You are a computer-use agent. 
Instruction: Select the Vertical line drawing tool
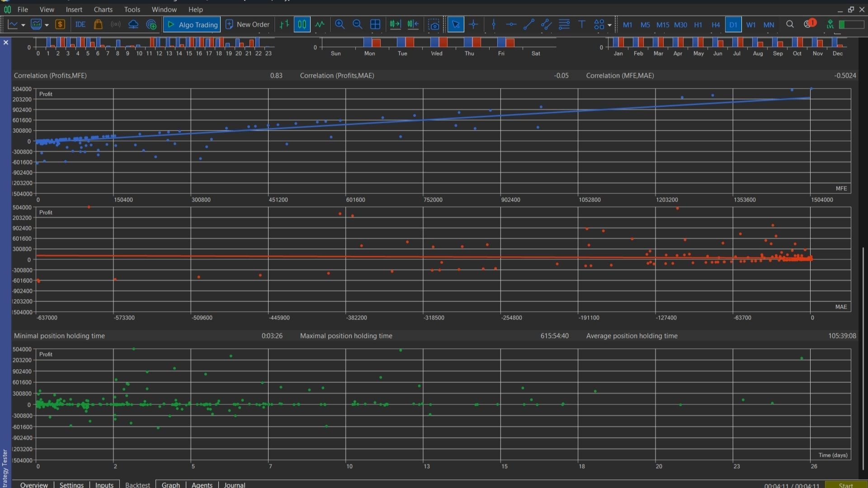point(493,24)
